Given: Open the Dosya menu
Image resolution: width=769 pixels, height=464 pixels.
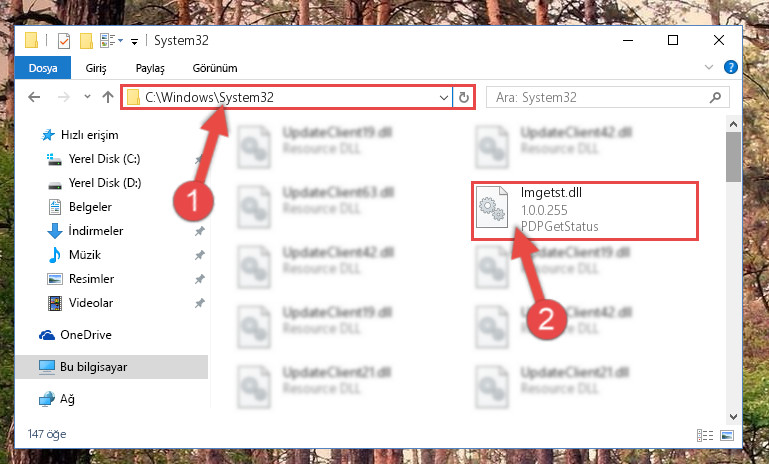Looking at the screenshot, I should tap(43, 68).
